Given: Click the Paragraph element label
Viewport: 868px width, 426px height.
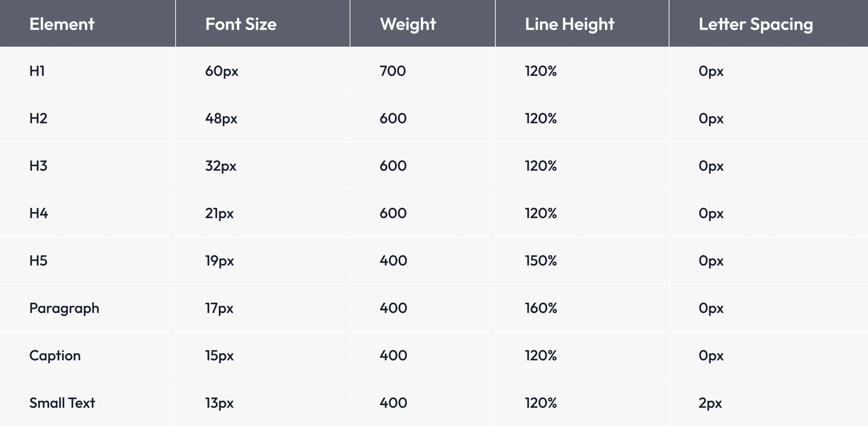Looking at the screenshot, I should [x=64, y=308].
